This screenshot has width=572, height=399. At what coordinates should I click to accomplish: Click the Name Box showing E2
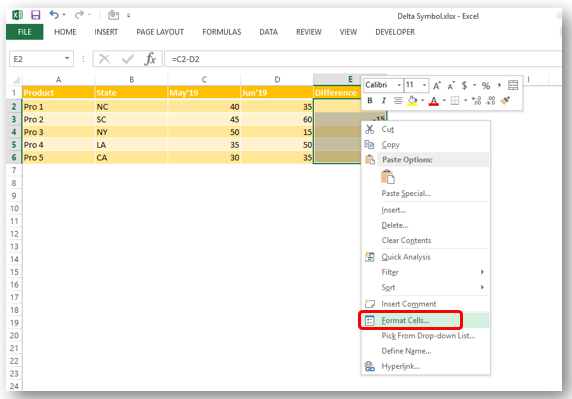point(36,59)
